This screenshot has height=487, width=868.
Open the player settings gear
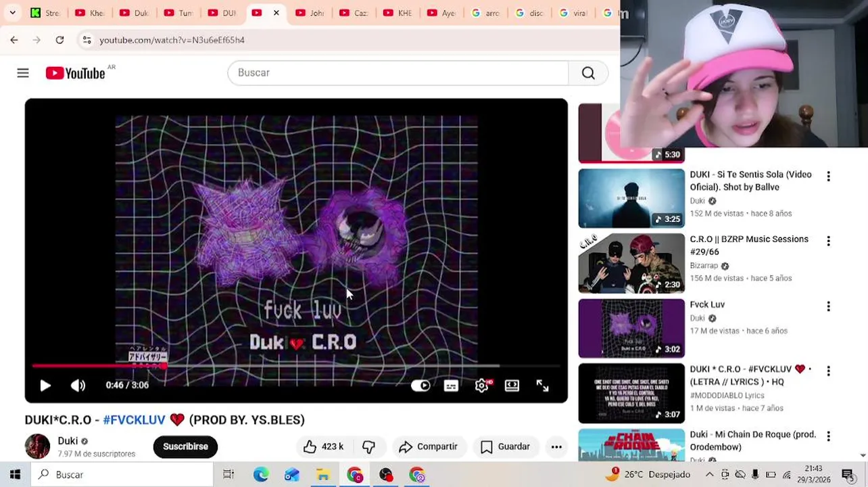(x=482, y=386)
